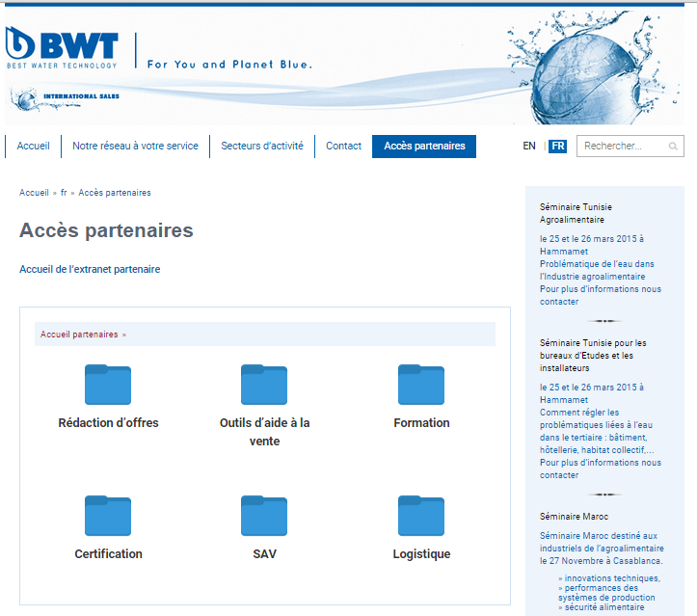
Task: Open Secteurs d'activité menu
Action: point(262,146)
